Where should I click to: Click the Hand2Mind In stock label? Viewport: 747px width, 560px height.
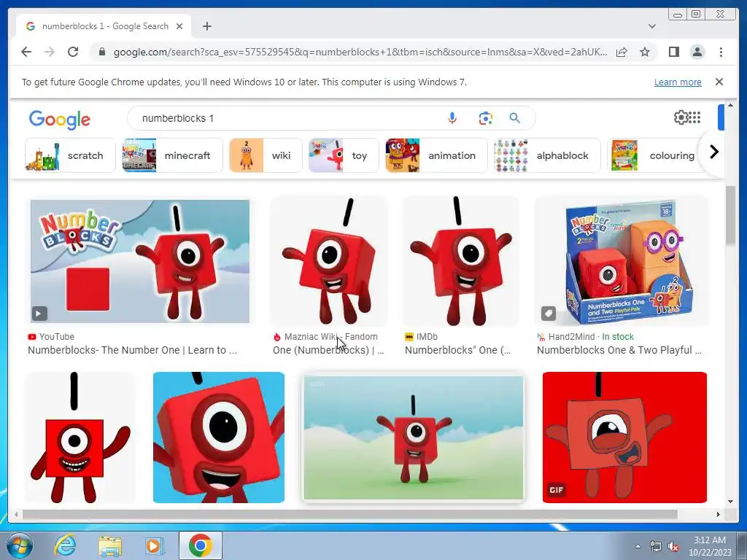click(586, 337)
